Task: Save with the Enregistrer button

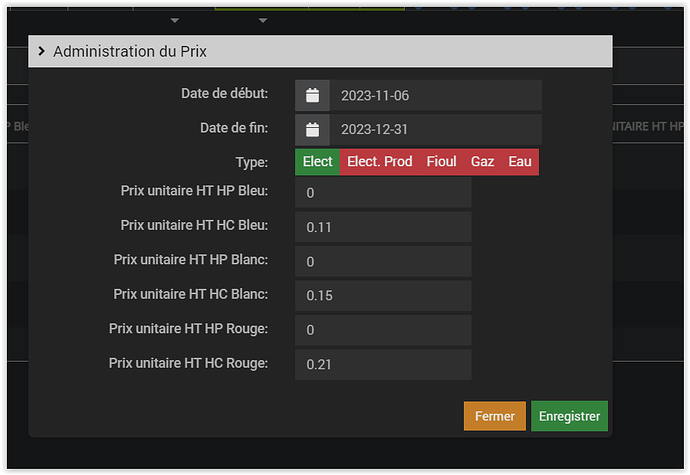Action: 569,416
